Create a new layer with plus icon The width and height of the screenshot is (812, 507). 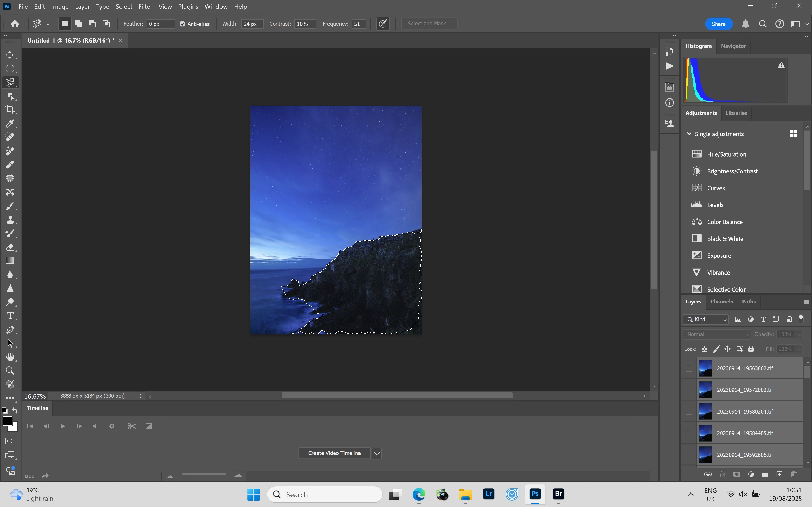pyautogui.click(x=779, y=474)
